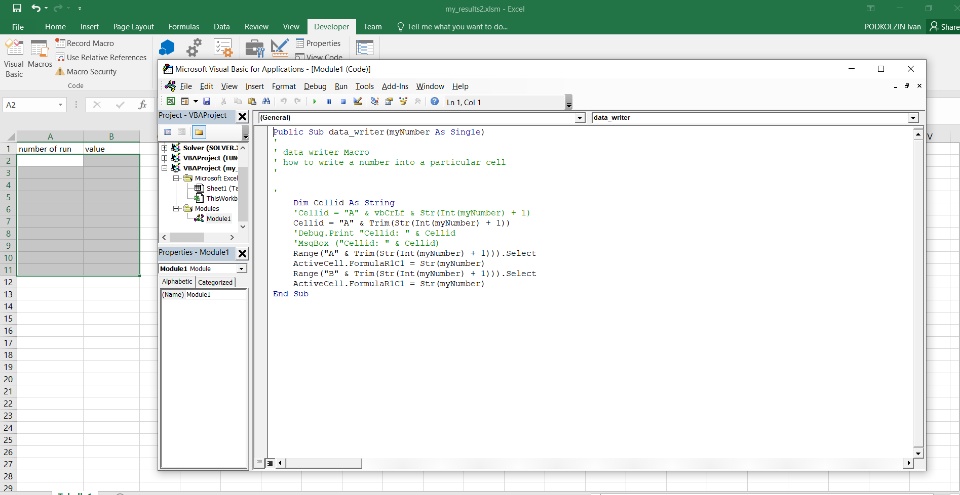960x495 pixels.
Task: Click the Run Sub play icon
Action: tap(316, 102)
